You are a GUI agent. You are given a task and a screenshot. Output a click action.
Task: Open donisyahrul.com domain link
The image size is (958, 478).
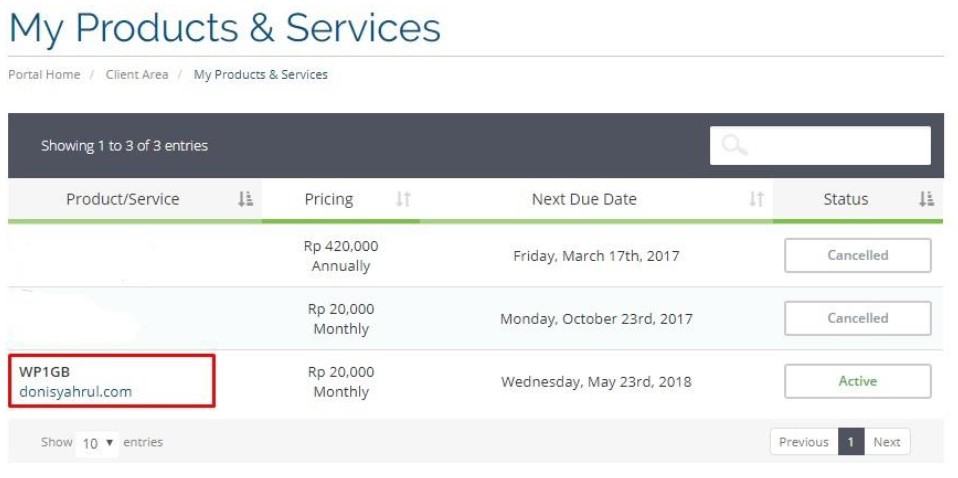pyautogui.click(x=76, y=392)
